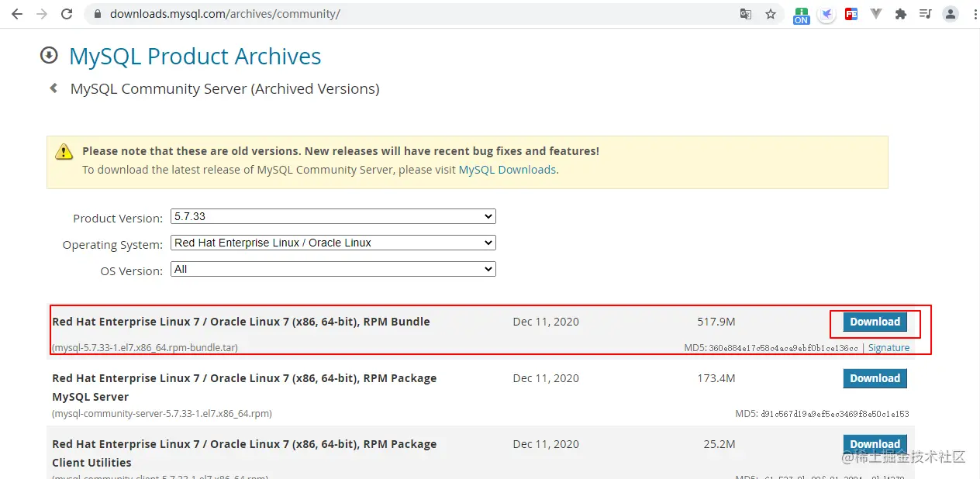Open the red FE extension
Viewport: 980px width, 479px height.
pyautogui.click(x=851, y=14)
